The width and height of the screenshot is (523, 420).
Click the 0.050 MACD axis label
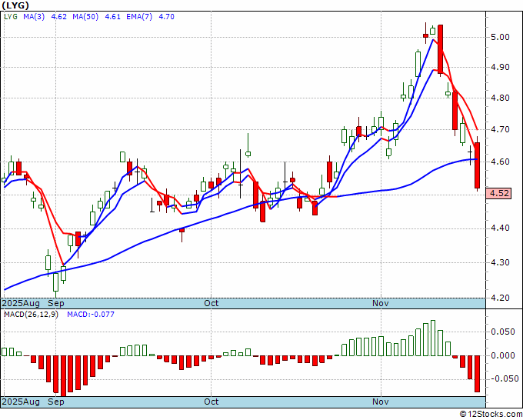[x=503, y=332]
